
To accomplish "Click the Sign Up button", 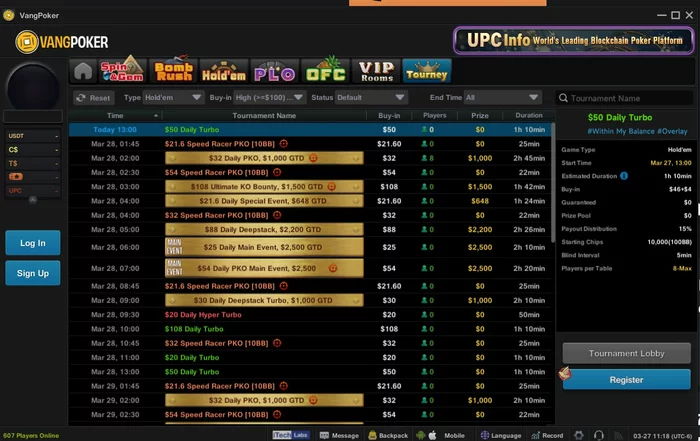I will 33,273.
